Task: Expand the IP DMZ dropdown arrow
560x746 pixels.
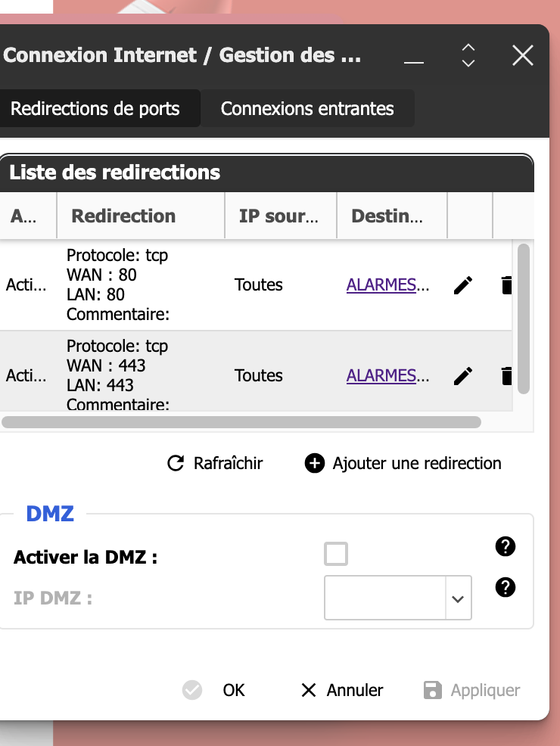Action: [457, 598]
